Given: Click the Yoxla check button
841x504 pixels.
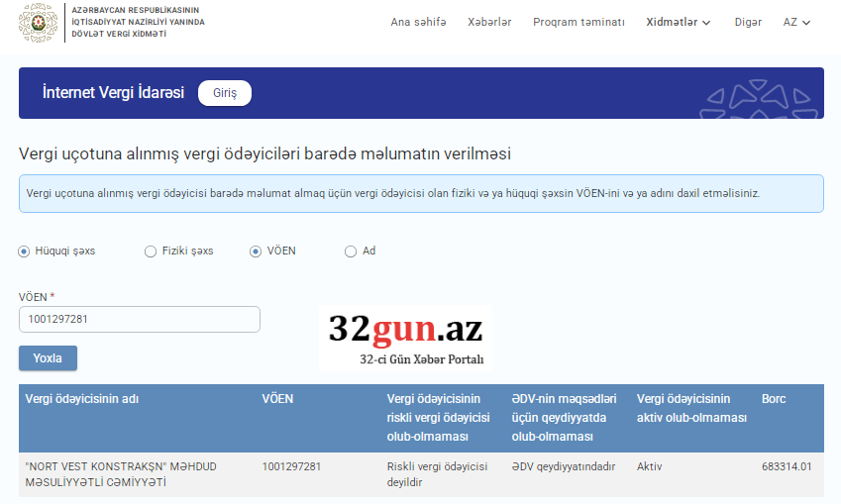Looking at the screenshot, I should point(48,358).
